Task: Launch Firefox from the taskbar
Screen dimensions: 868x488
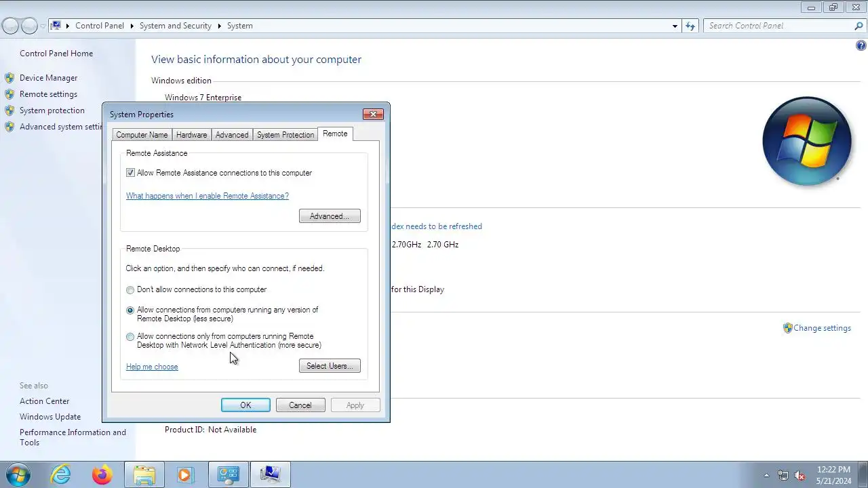Action: (x=102, y=474)
